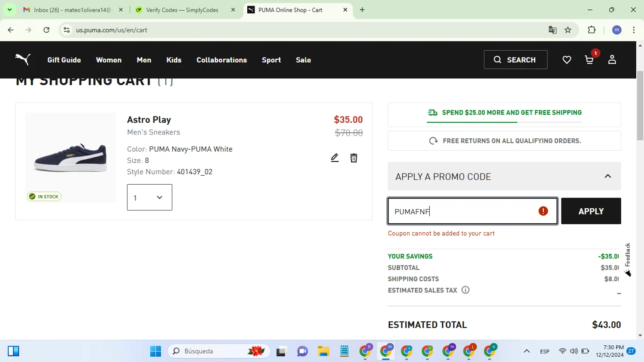Open the shopping cart icon
The image size is (644, 362).
click(589, 60)
